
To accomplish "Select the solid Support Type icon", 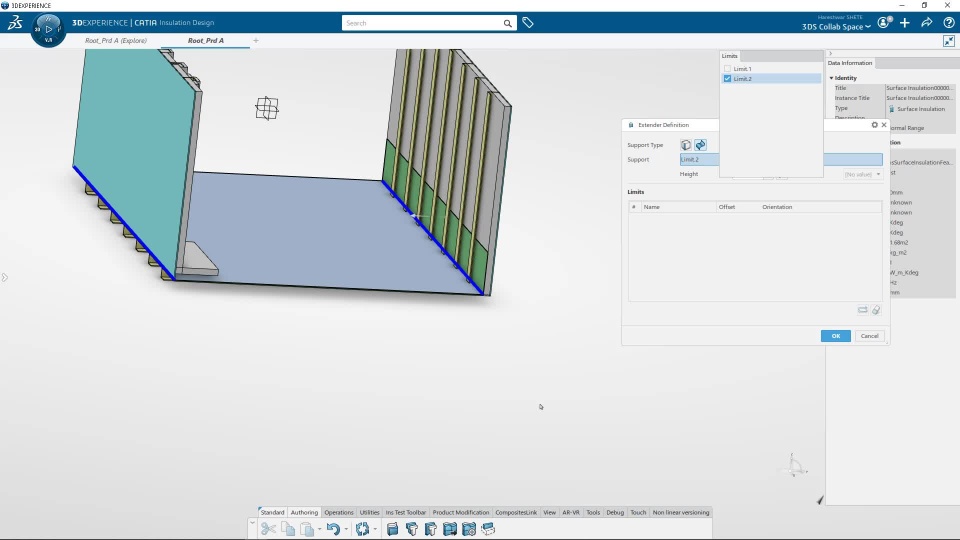I will coord(686,145).
